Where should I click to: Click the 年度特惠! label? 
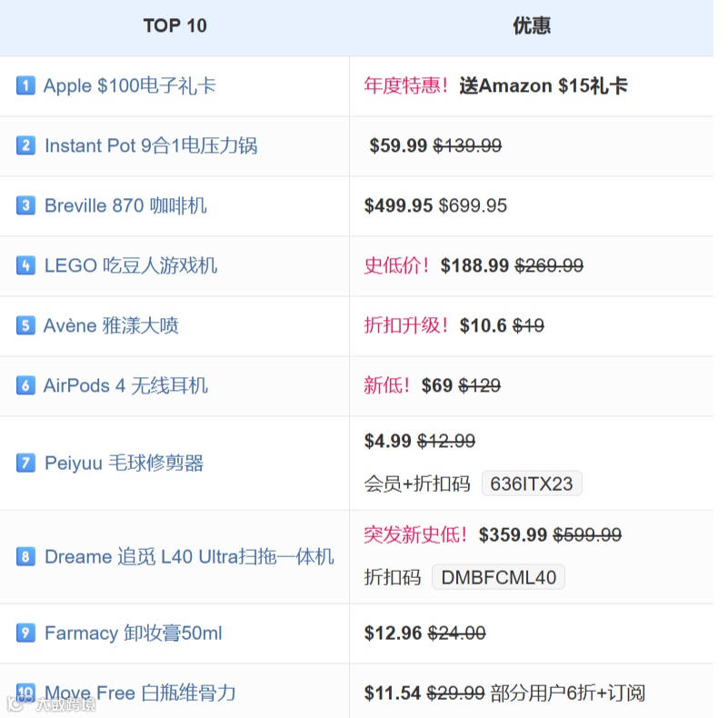[406, 86]
